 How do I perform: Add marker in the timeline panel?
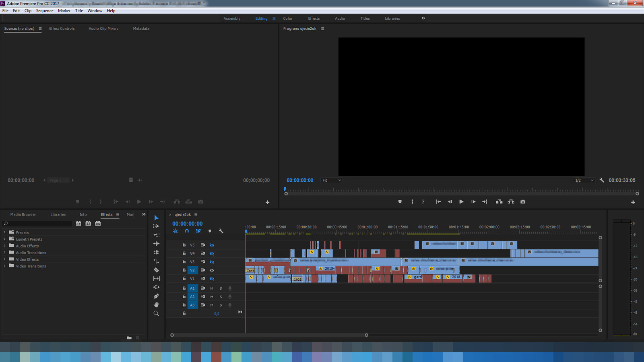210,231
